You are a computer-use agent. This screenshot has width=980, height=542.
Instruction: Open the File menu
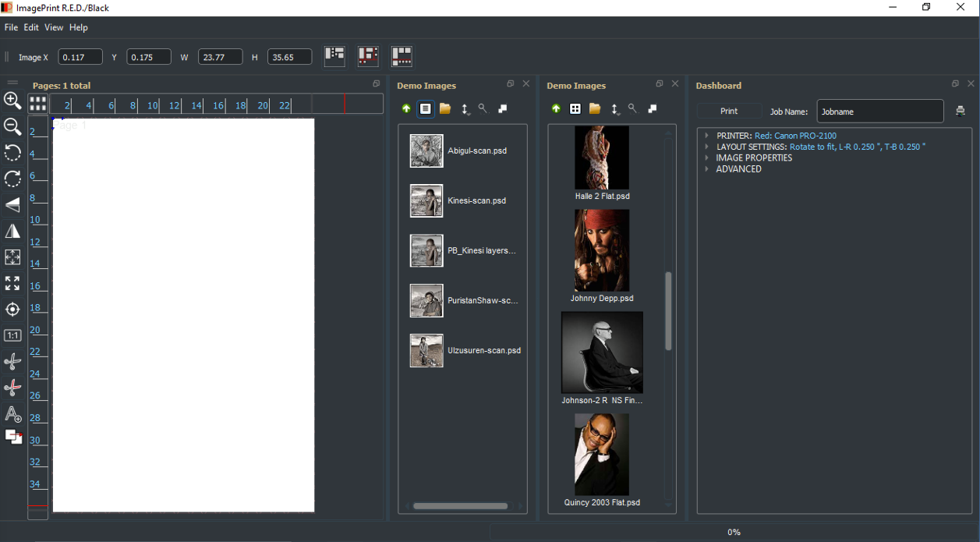tap(11, 27)
